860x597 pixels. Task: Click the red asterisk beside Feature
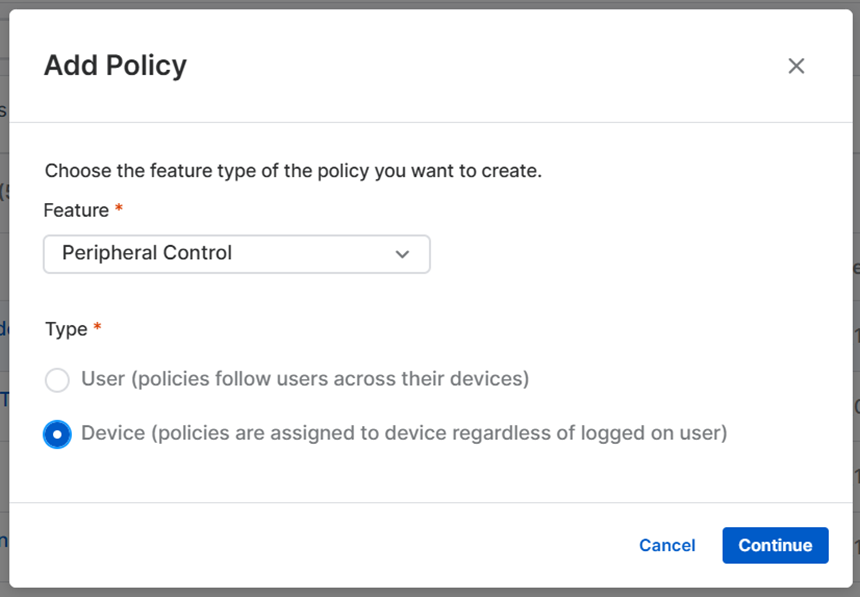click(120, 210)
